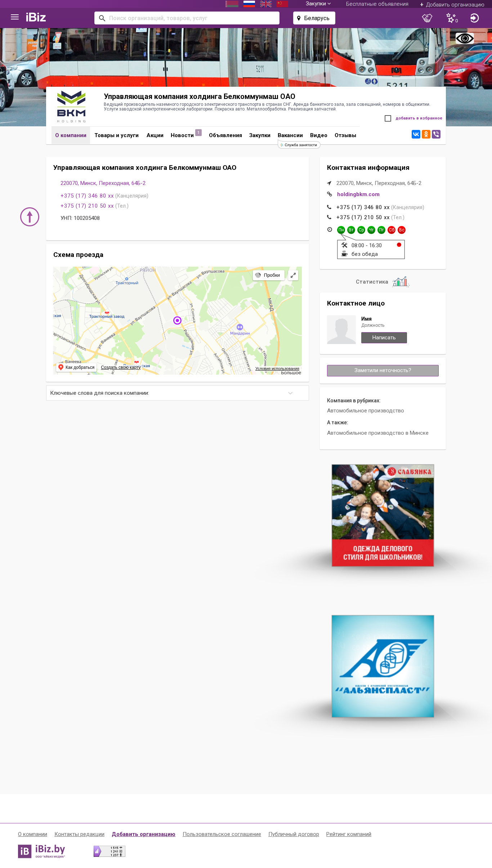Share via VK icon

[416, 134]
